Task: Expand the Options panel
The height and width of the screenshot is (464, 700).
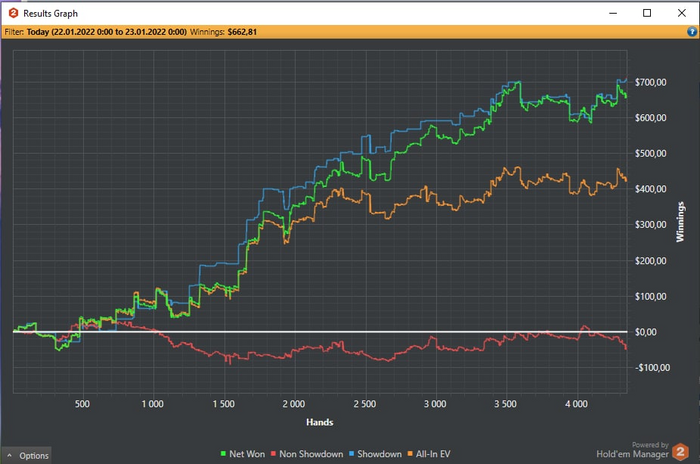Action: [27, 456]
